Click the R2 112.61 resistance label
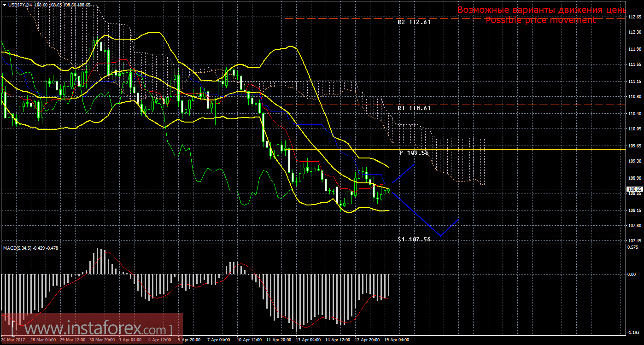The height and width of the screenshot is (345, 644). coord(414,22)
